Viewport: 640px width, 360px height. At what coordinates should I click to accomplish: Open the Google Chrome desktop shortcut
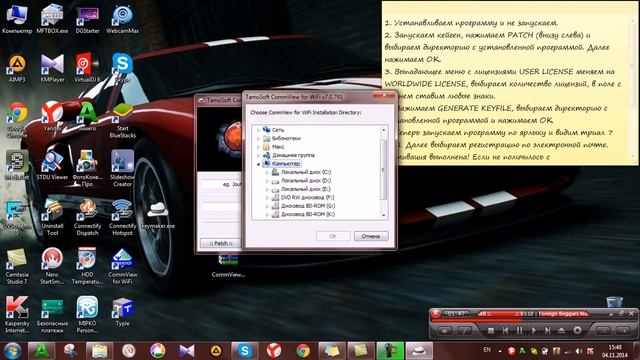pyautogui.click(x=17, y=119)
